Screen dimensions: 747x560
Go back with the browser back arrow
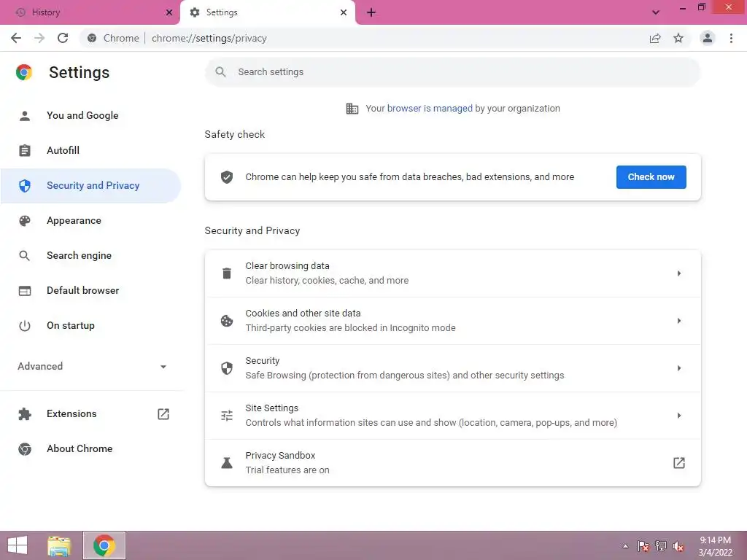[16, 38]
